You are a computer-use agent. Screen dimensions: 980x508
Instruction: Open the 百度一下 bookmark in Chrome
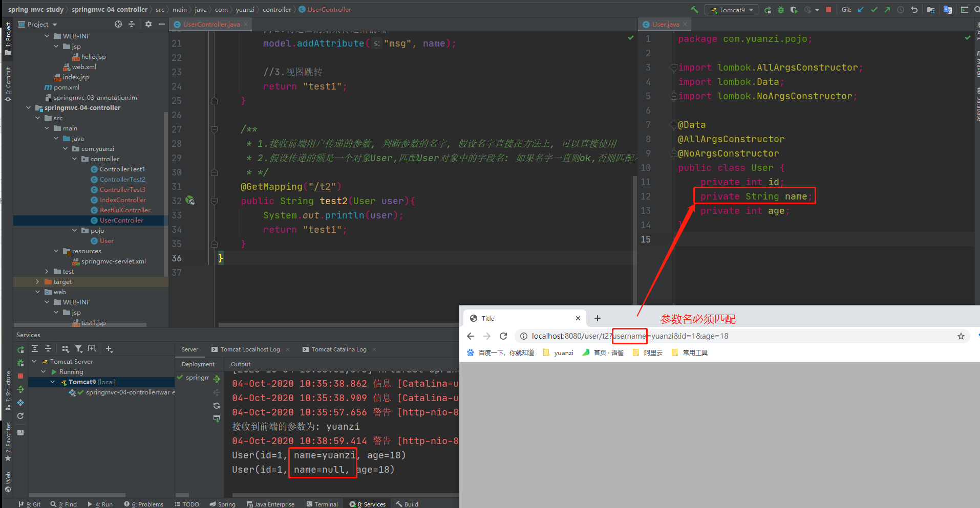pyautogui.click(x=500, y=352)
